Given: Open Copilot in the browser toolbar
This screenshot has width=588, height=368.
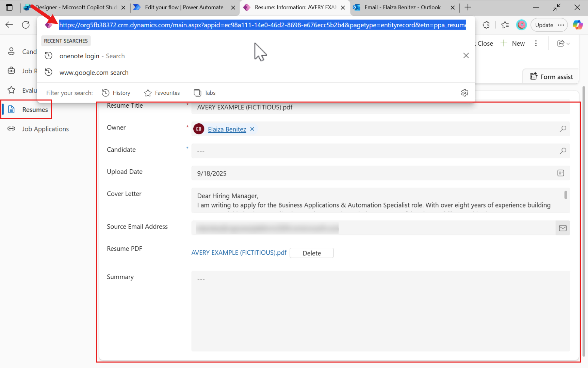Looking at the screenshot, I should pyautogui.click(x=577, y=25).
